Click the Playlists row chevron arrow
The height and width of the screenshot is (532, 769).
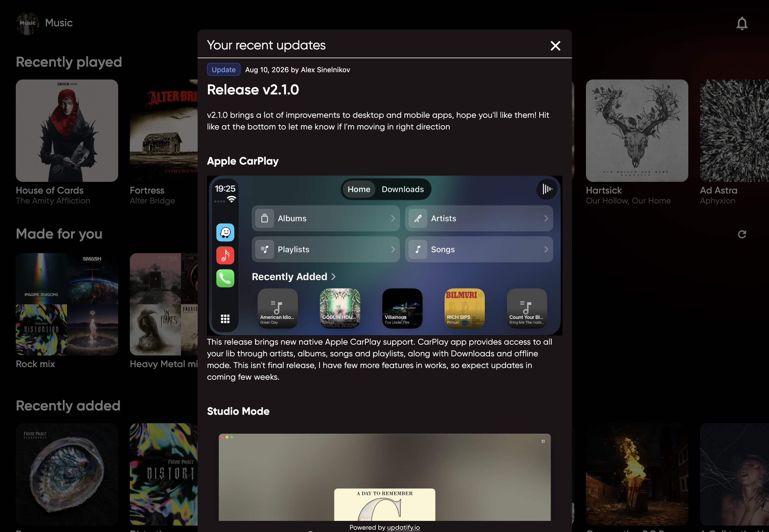pos(393,249)
